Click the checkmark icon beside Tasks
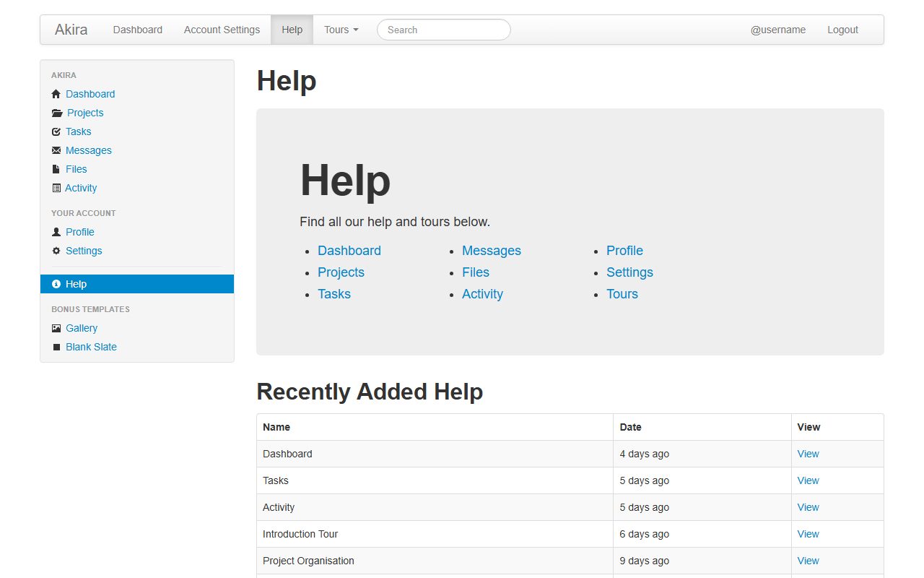The image size is (924, 578). click(x=56, y=131)
